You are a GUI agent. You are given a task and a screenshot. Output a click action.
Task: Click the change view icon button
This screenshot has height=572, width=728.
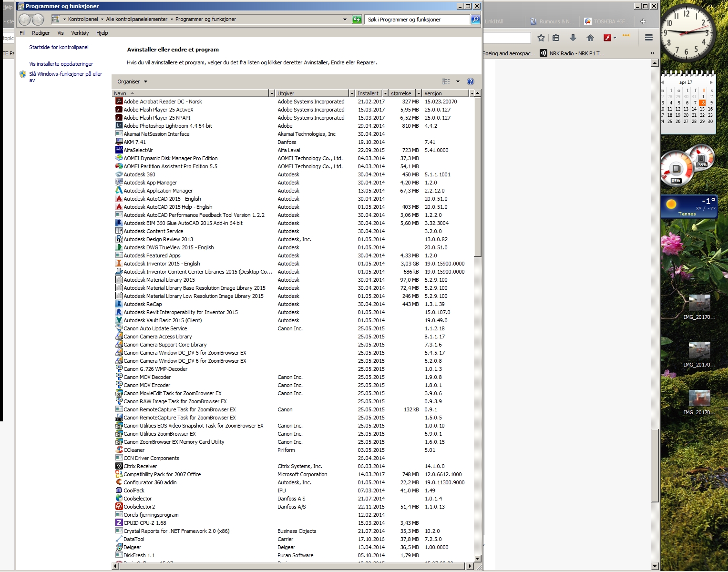point(446,82)
